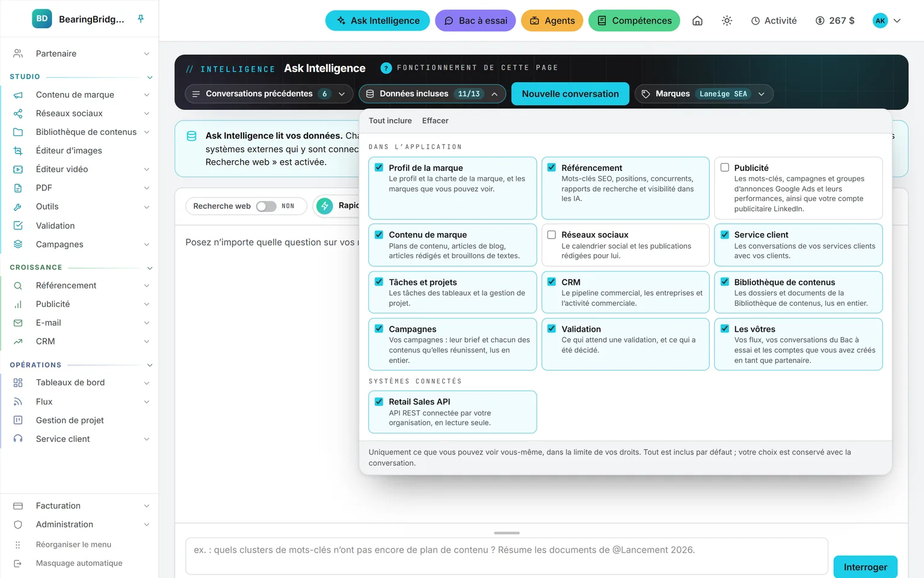Viewport: 924px width, 578px height.
Task: Click the 267 $ balance indicator
Action: pyautogui.click(x=835, y=20)
